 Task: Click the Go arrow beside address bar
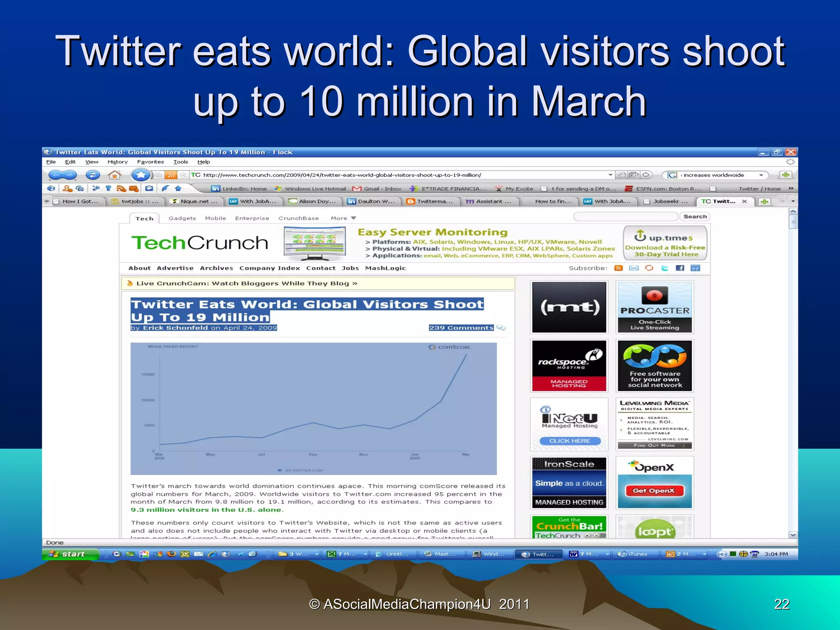pos(646,175)
